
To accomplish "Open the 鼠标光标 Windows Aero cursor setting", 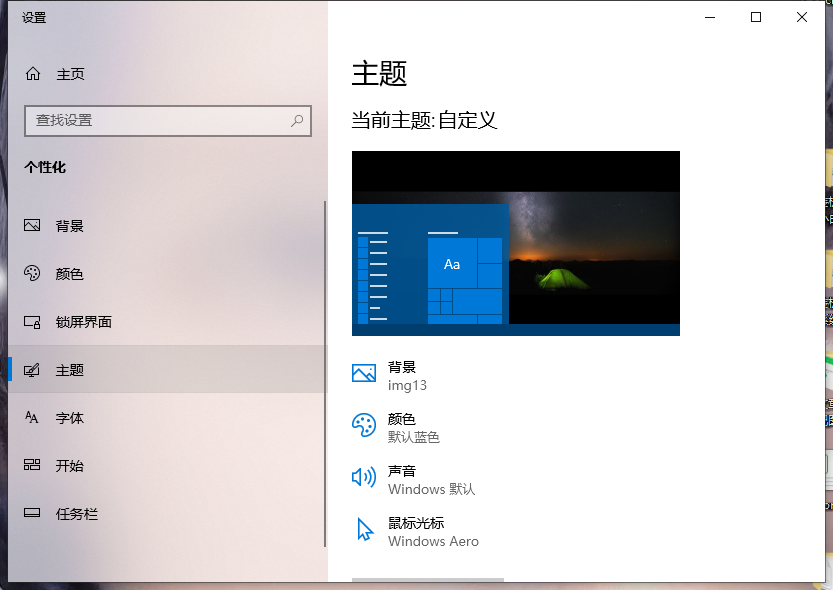I will (430, 531).
